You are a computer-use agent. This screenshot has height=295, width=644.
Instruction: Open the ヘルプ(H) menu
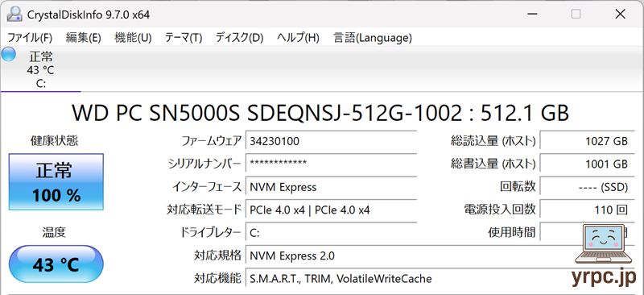[298, 38]
